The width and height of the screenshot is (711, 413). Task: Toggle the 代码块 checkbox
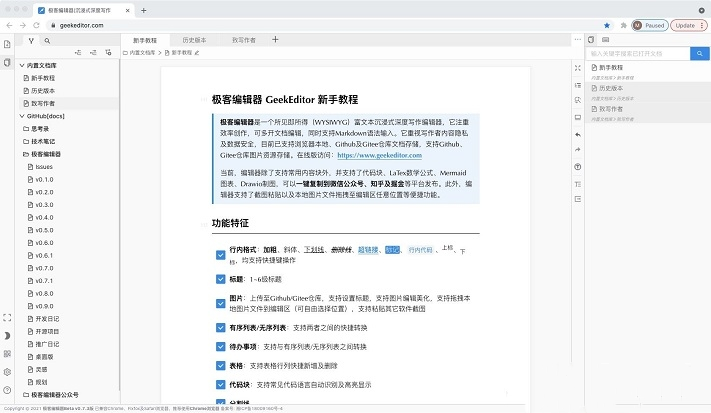pos(220,385)
